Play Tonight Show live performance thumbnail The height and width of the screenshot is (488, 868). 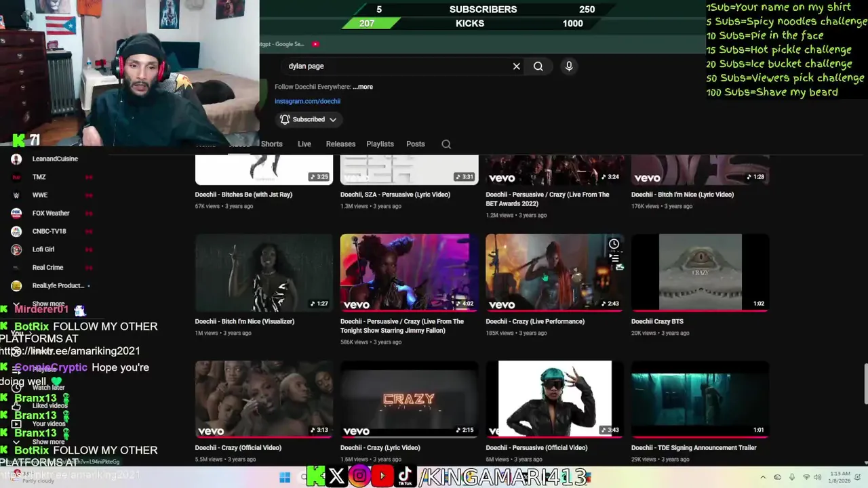pos(410,272)
